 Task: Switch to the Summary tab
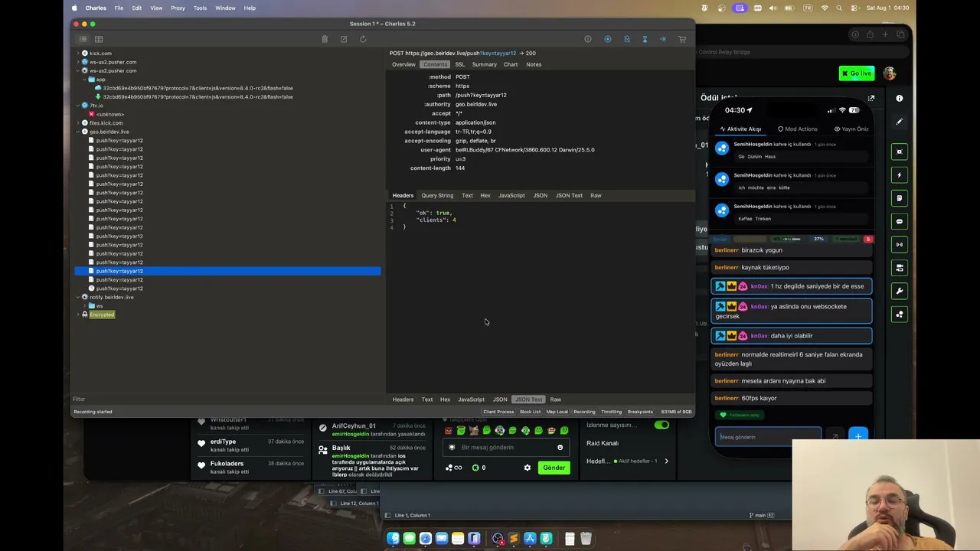(484, 64)
